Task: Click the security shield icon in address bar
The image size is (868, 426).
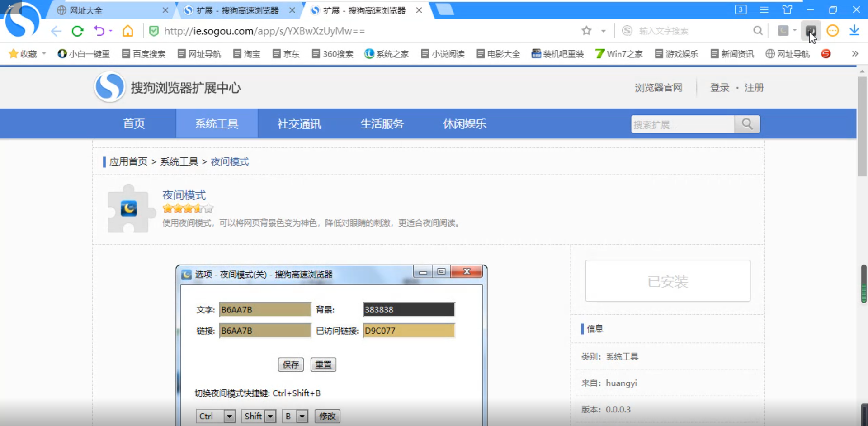Action: [154, 31]
